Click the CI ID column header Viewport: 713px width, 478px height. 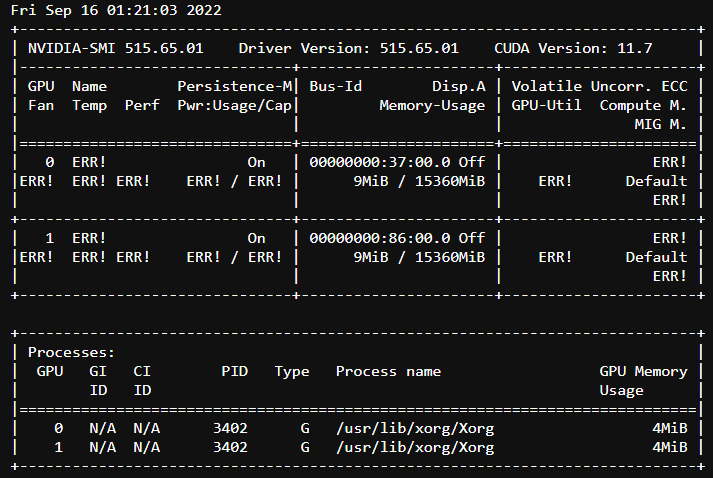(x=142, y=381)
